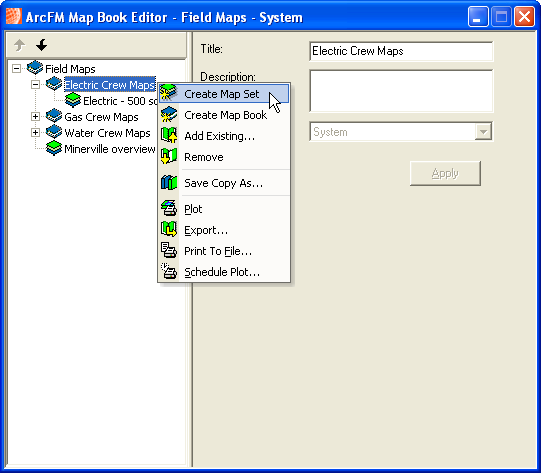Viewport: 541px width, 473px height.
Task: Click the Apply button
Action: pyautogui.click(x=445, y=173)
